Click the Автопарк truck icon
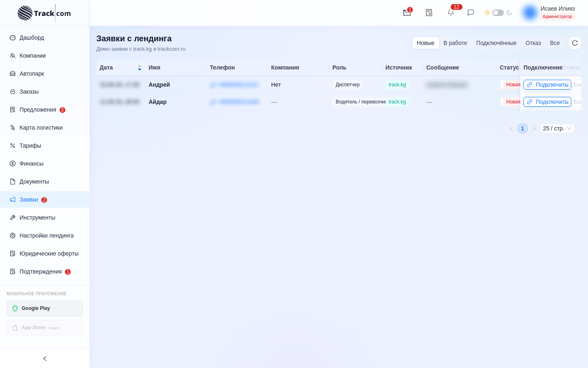The width and height of the screenshot is (588, 368). pos(13,74)
